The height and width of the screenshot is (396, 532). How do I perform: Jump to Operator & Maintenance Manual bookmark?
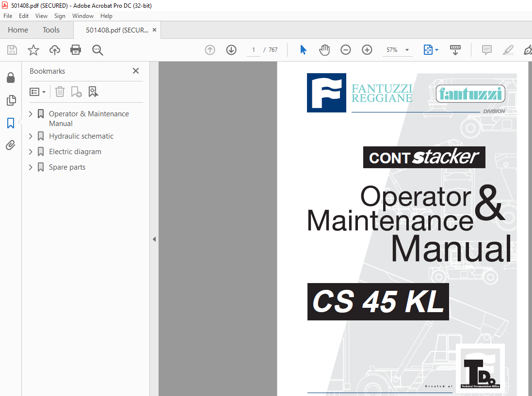[x=89, y=119]
